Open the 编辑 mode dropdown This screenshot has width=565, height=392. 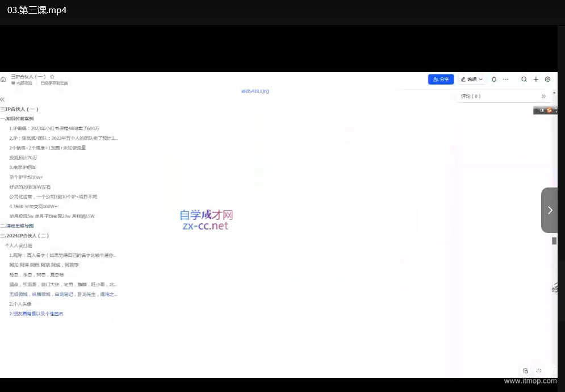click(471, 80)
